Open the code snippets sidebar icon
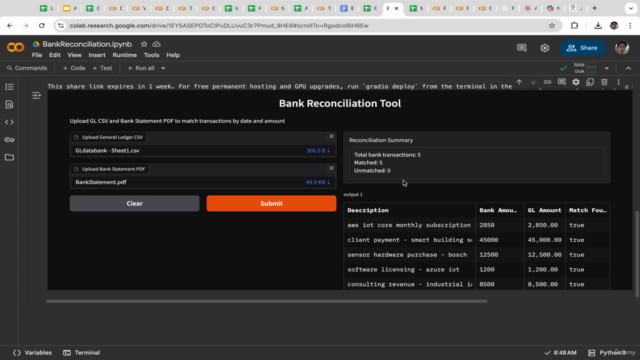Viewport: 640px width, 360px height. tap(9, 122)
